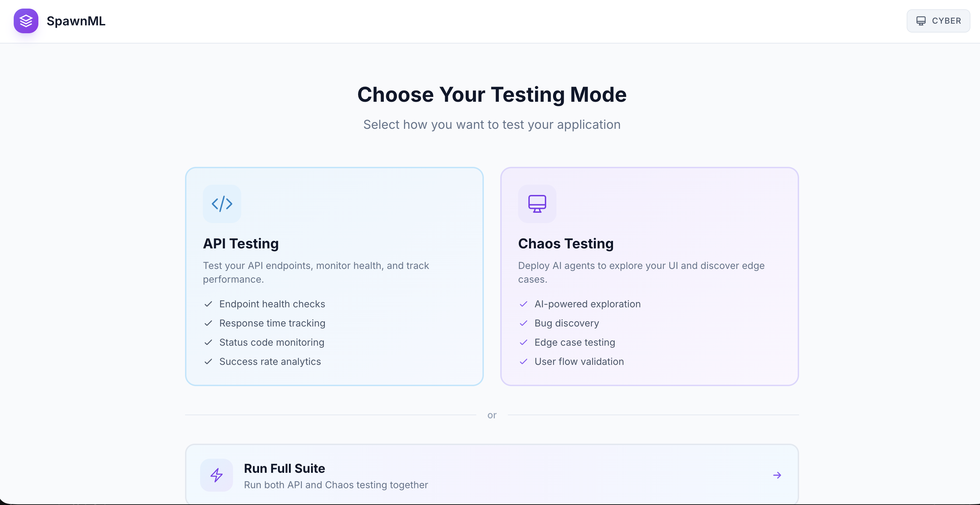Image resolution: width=980 pixels, height=505 pixels.
Task: Click the lightning bolt icon beside Run Full Suite
Action: pyautogui.click(x=216, y=475)
